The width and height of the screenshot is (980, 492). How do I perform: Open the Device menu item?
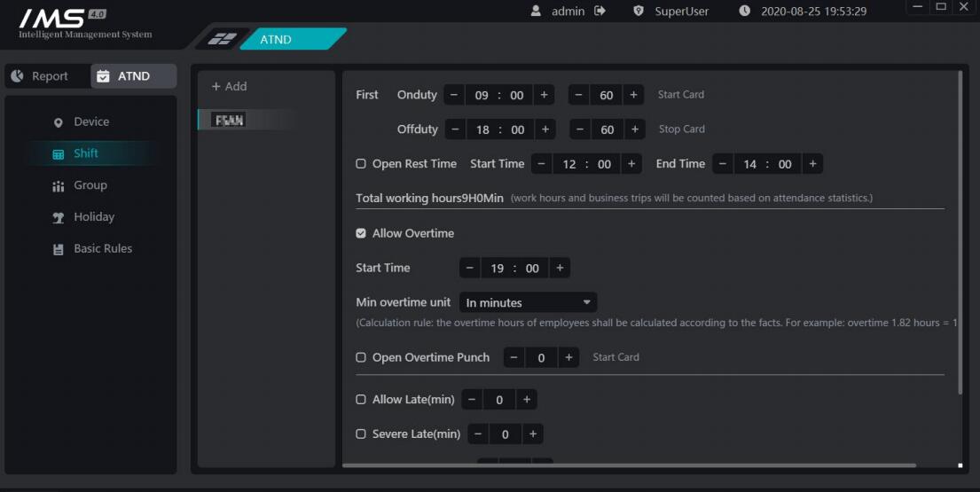click(91, 121)
